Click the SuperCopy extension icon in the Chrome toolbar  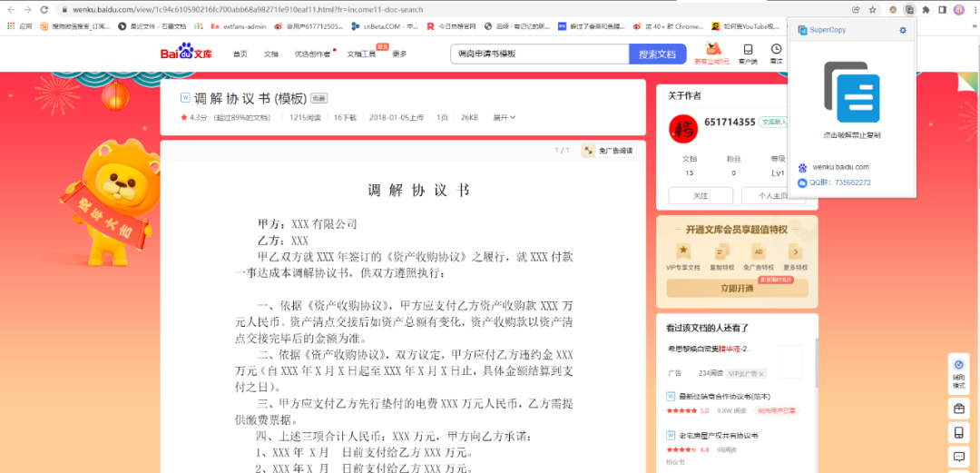click(910, 9)
